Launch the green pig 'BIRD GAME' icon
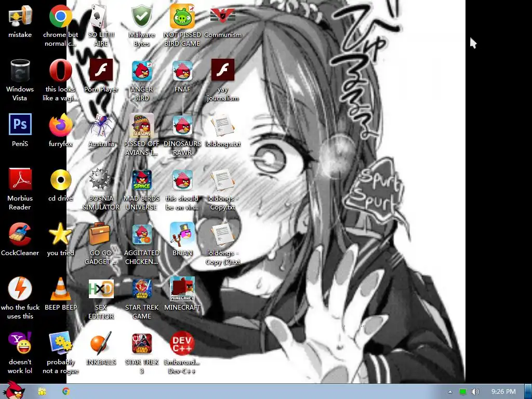This screenshot has width=532, height=399. pyautogui.click(x=182, y=16)
